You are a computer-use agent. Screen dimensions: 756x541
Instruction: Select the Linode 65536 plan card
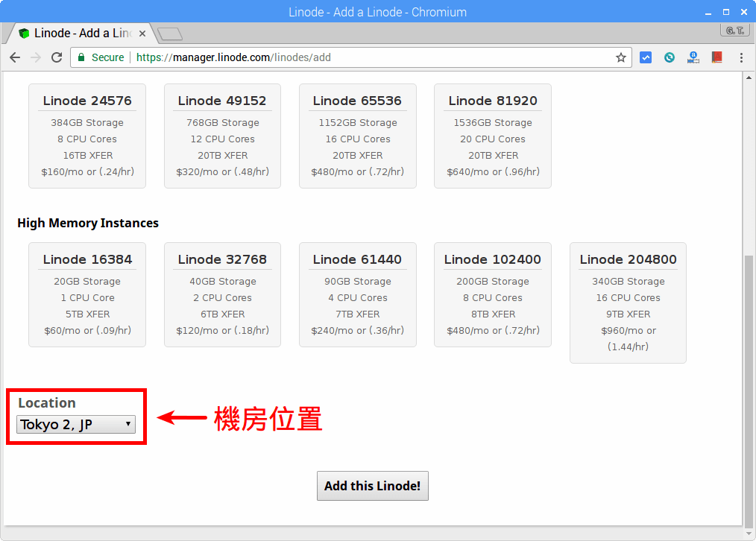point(358,135)
